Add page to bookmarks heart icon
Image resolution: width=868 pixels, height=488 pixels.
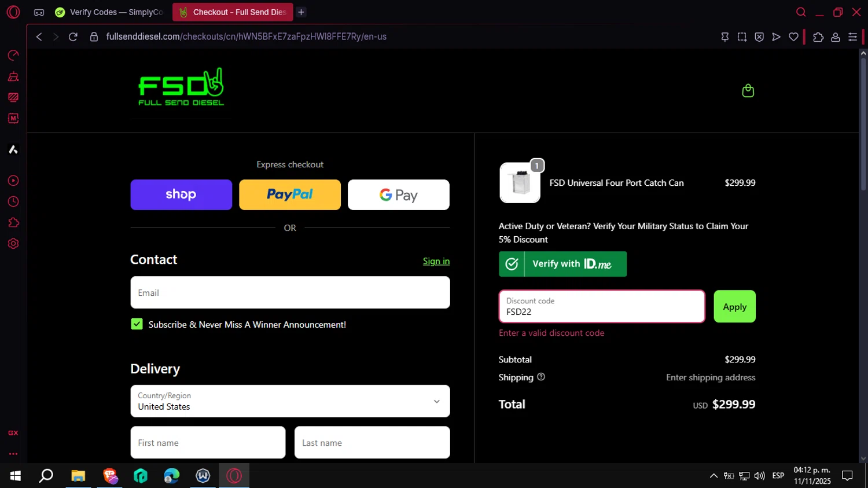pos(793,36)
